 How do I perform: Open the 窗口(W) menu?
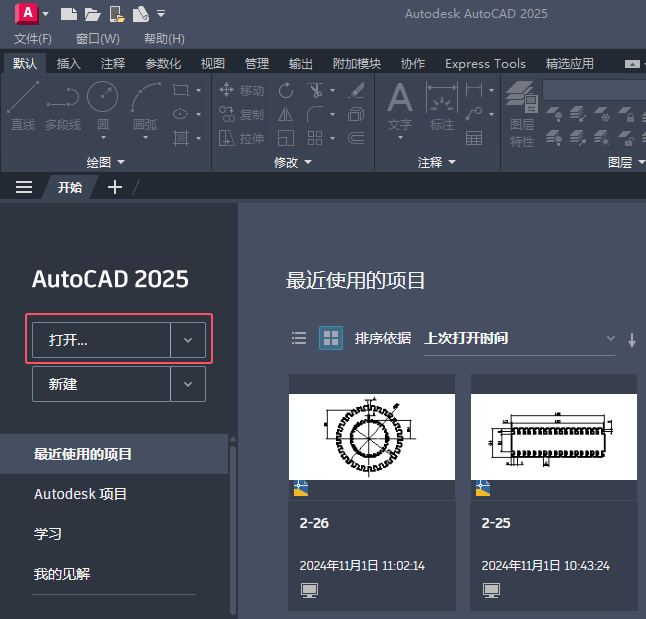click(x=98, y=39)
